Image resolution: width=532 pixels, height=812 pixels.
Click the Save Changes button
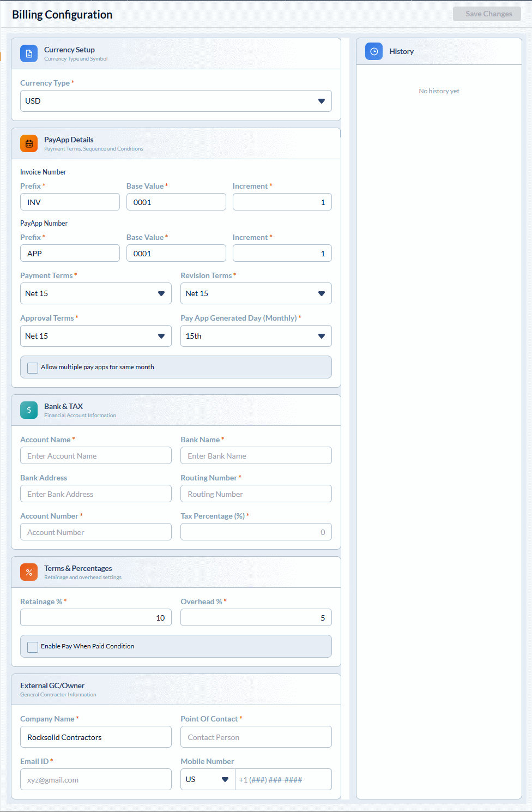click(487, 14)
